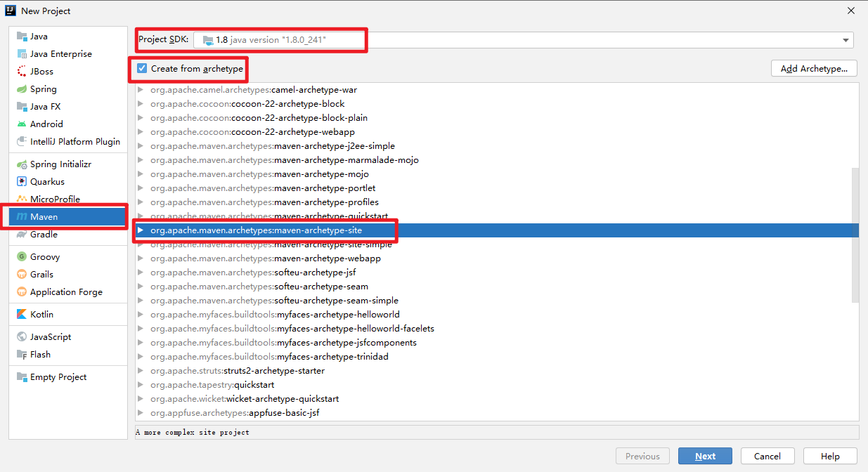Click the Application Forge icon
Viewport: 868px width, 472px height.
[x=22, y=292]
